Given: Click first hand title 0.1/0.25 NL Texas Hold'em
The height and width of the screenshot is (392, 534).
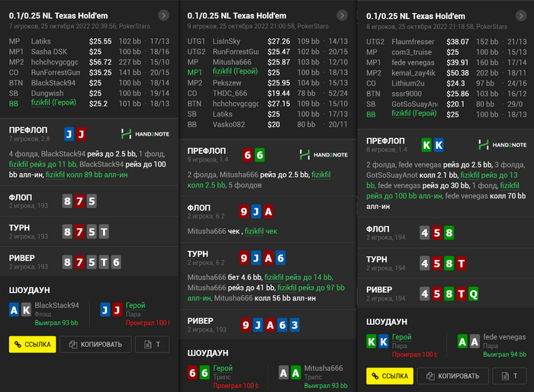Looking at the screenshot, I should tap(58, 16).
